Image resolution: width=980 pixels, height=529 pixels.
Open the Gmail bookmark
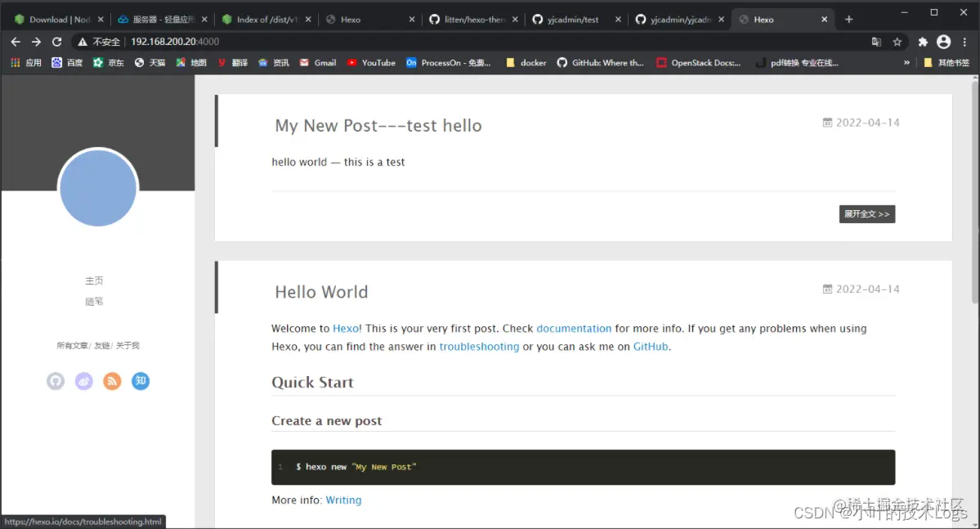coord(318,62)
